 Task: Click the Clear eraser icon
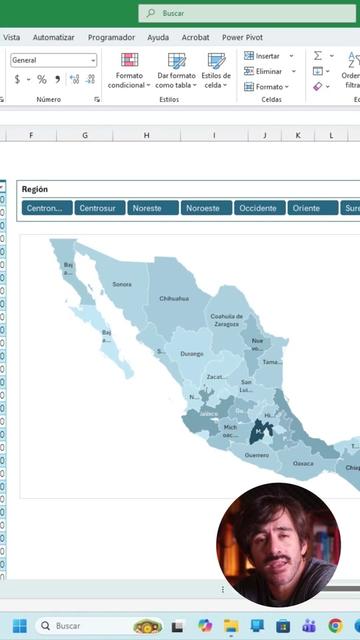pyautogui.click(x=317, y=86)
